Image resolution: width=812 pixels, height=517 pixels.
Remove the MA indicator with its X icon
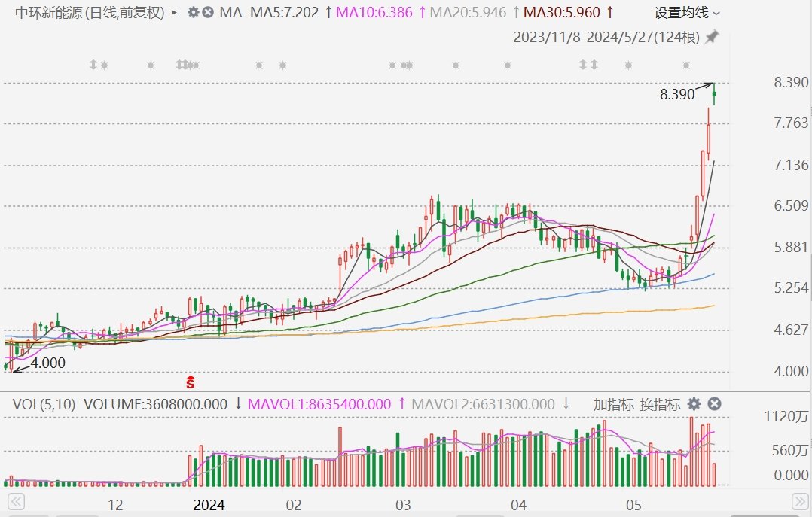[x=208, y=12]
